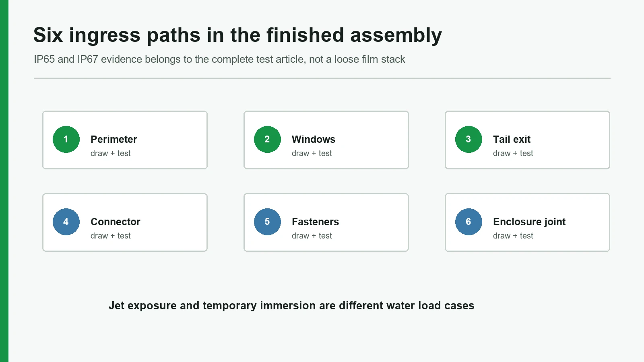Select the Fasteners heading text
Screen dimensions: 644x362
(x=315, y=222)
